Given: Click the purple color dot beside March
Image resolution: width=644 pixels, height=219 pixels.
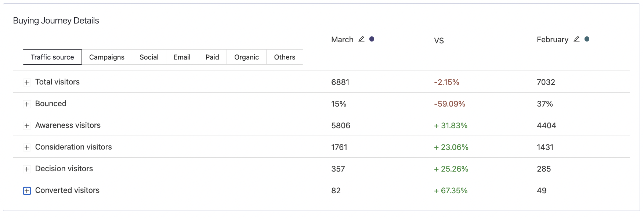Looking at the screenshot, I should pyautogui.click(x=372, y=39).
